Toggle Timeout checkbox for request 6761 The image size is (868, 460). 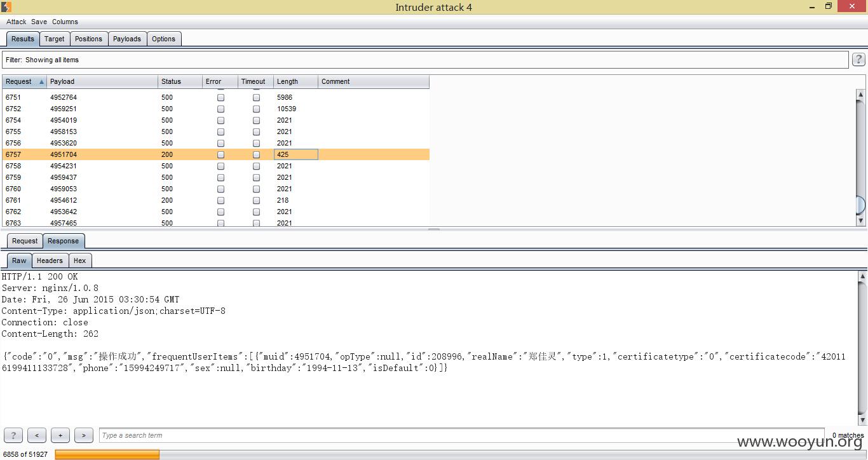(x=256, y=201)
